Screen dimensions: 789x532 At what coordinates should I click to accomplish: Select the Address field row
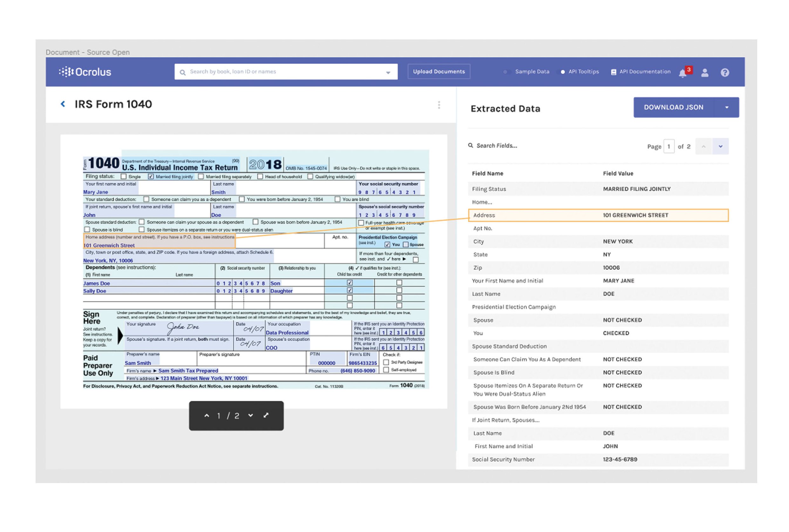point(598,215)
